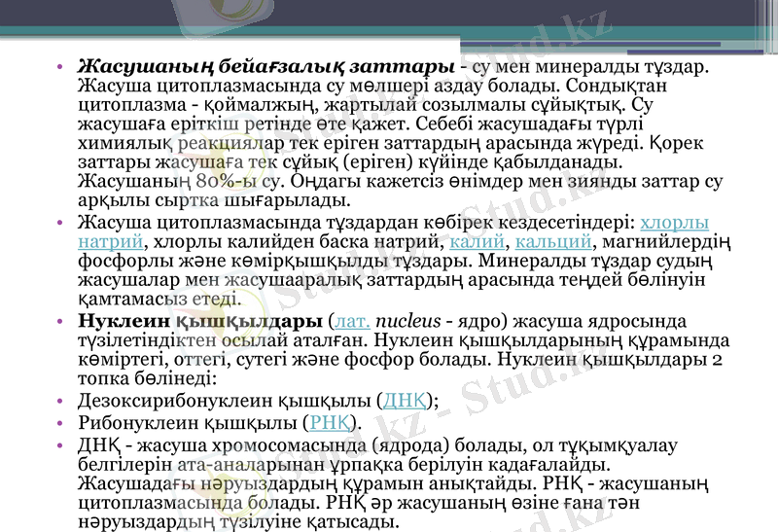Follow the 'кальций' link

(x=553, y=242)
